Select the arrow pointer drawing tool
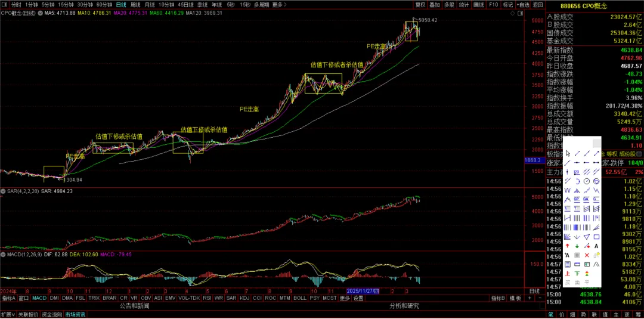This screenshot has width=644, height=319. click(x=568, y=153)
